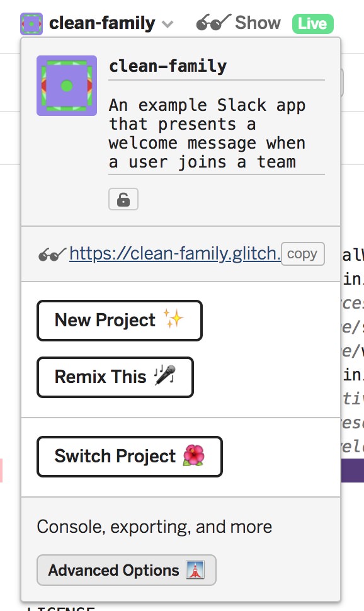Open the Console, exporting, and more section

point(154,527)
